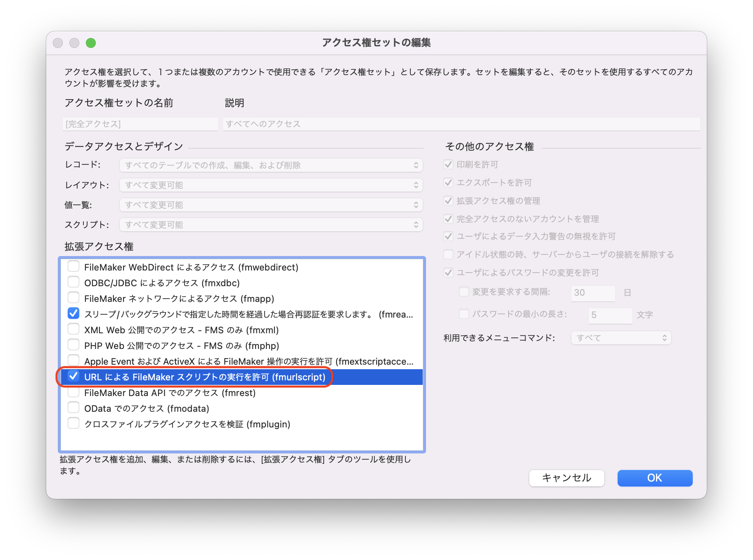Viewport: 753px width, 560px height.
Task: Enable XML Web publishing (fmxml) checkbox
Action: (x=73, y=329)
